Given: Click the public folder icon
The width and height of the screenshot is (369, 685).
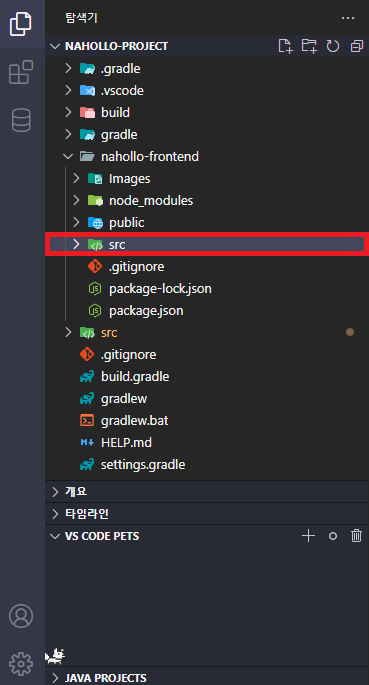Looking at the screenshot, I should tap(95, 223).
